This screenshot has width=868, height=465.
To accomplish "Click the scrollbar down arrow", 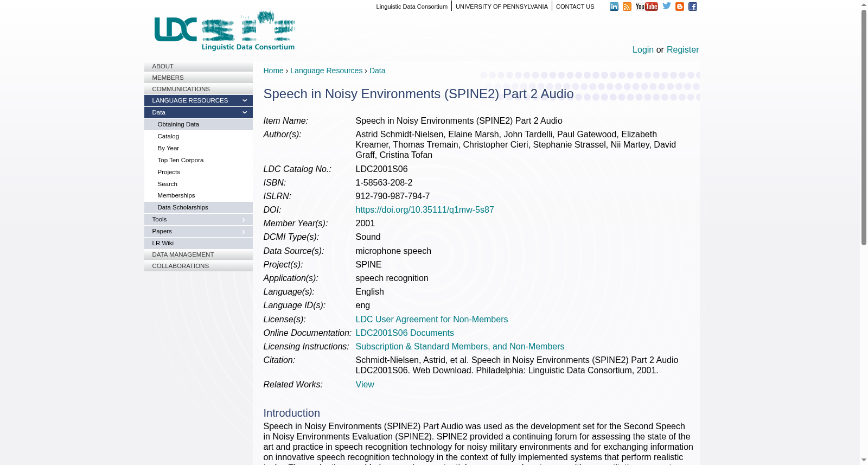I will point(864,461).
